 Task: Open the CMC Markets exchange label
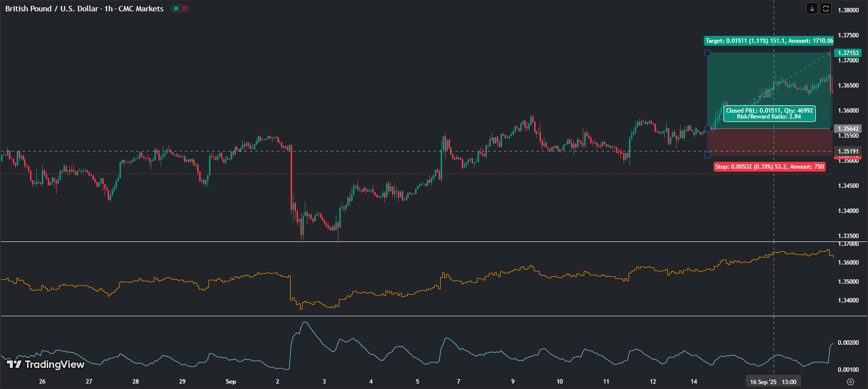point(141,8)
